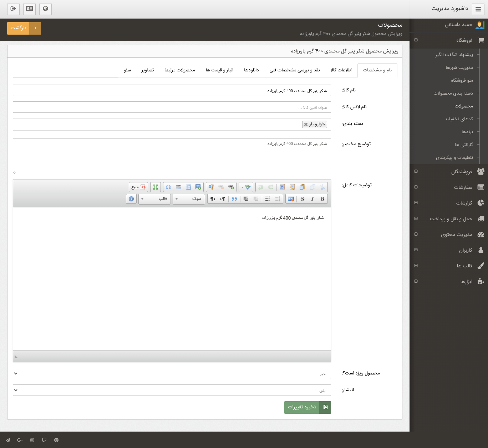Click the Telegram icon in the footer
The width and height of the screenshot is (488, 448).
coord(8,440)
